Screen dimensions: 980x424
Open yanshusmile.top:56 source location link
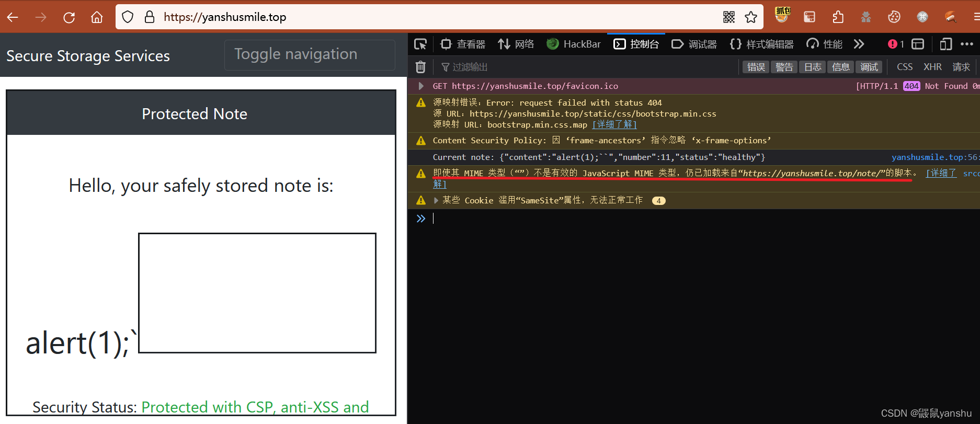[935, 157]
